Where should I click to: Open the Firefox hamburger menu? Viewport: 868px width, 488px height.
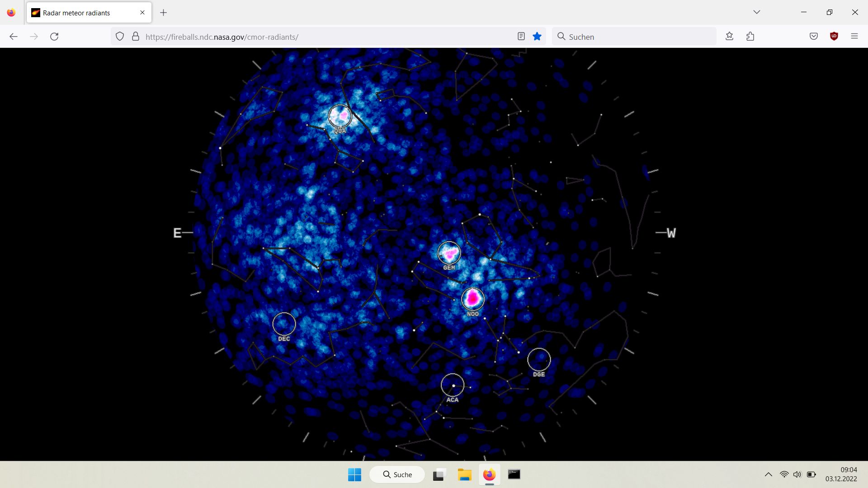tap(854, 37)
